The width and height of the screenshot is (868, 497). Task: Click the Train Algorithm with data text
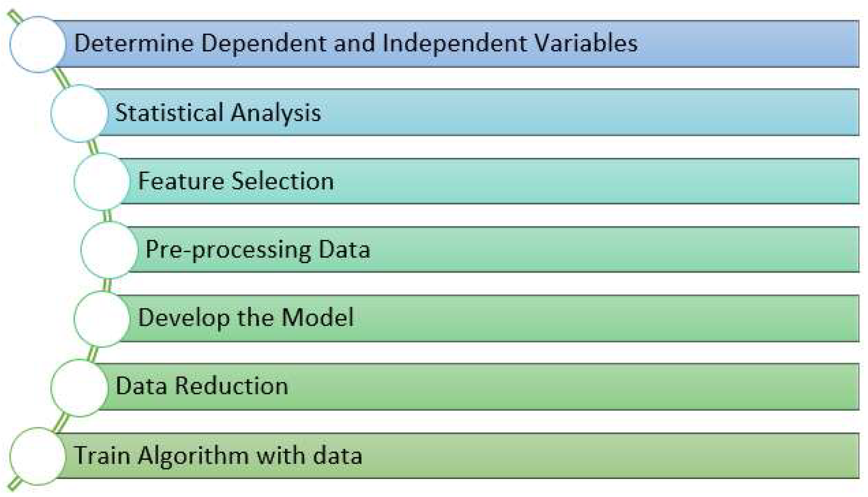(x=218, y=455)
